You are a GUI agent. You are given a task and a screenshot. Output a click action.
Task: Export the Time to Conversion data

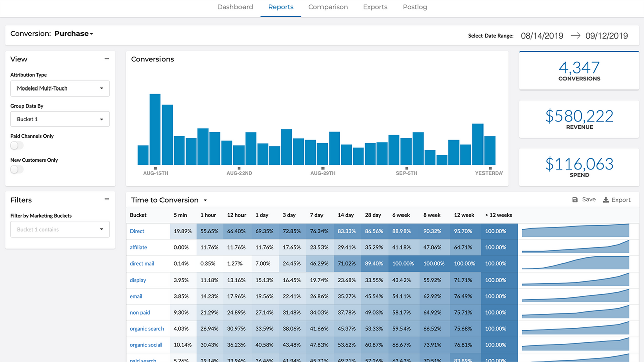coord(617,199)
